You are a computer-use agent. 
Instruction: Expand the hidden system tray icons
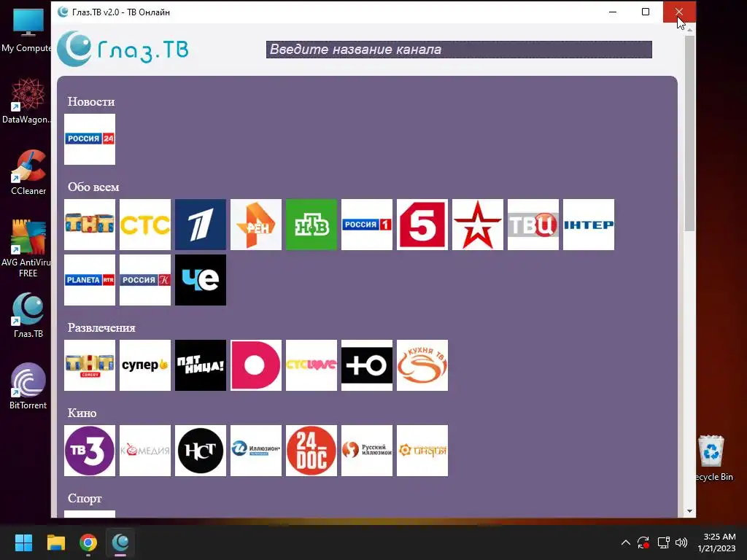[625, 542]
